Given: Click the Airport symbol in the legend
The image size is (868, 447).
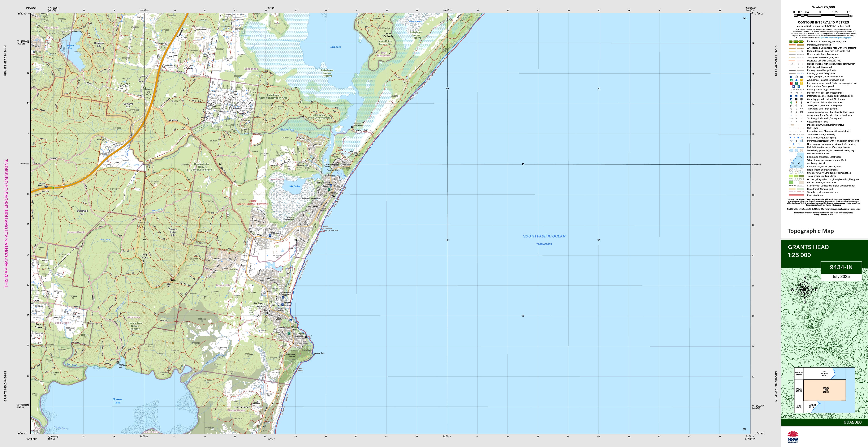Looking at the screenshot, I should pyautogui.click(x=791, y=77).
